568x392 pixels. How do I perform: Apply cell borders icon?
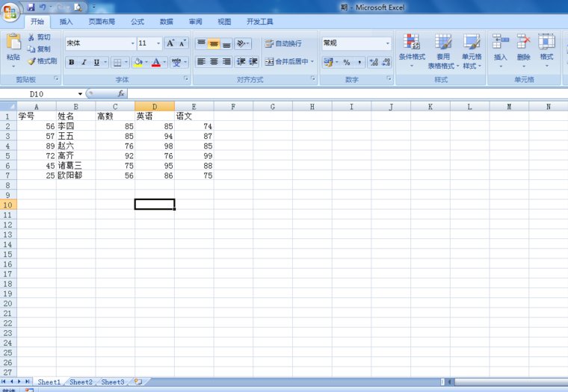coord(117,62)
